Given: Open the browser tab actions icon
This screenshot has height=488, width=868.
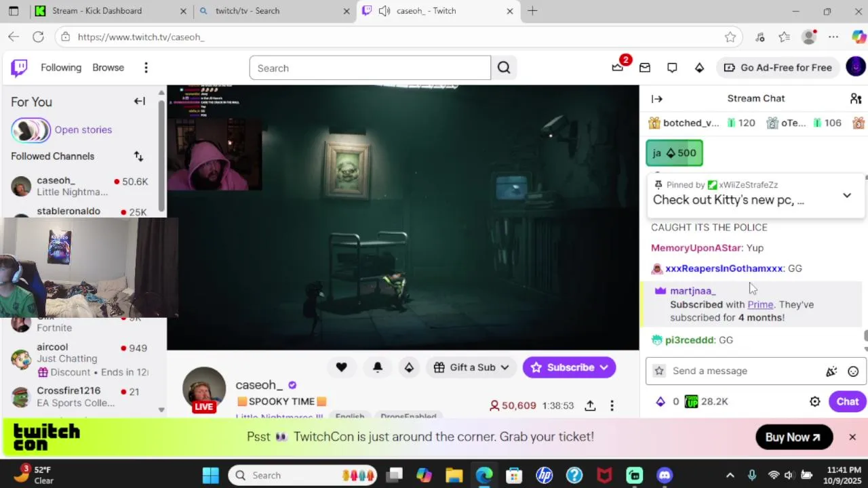Looking at the screenshot, I should click(14, 11).
